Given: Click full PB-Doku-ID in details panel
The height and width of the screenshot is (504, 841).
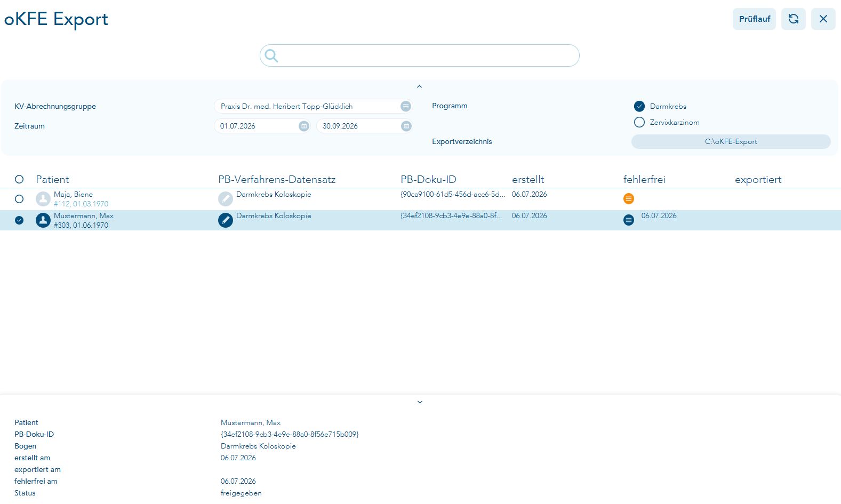Looking at the screenshot, I should pos(290,434).
